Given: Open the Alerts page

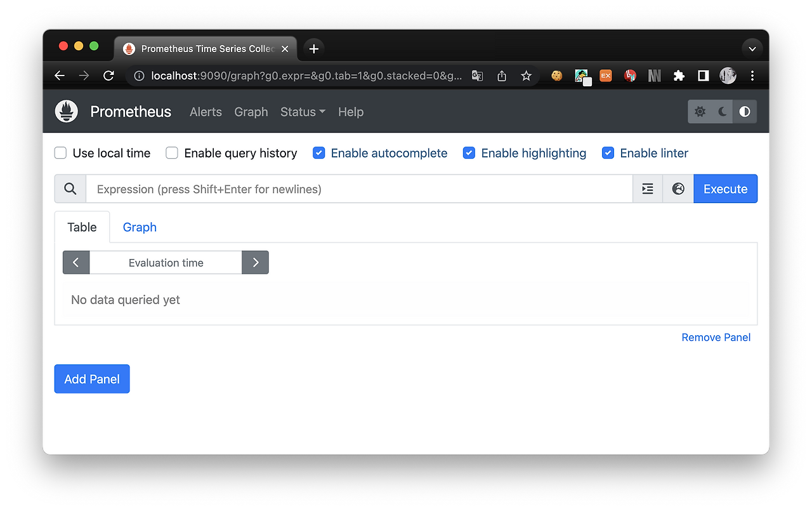Looking at the screenshot, I should click(206, 112).
